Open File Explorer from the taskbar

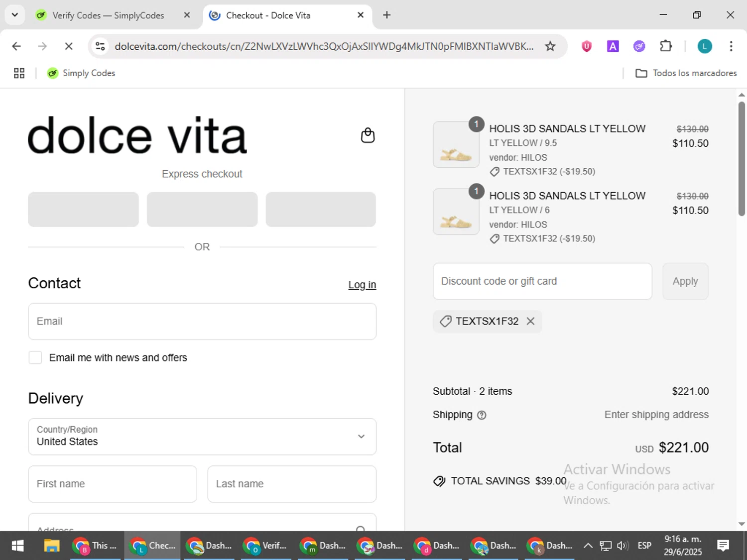[51, 546]
